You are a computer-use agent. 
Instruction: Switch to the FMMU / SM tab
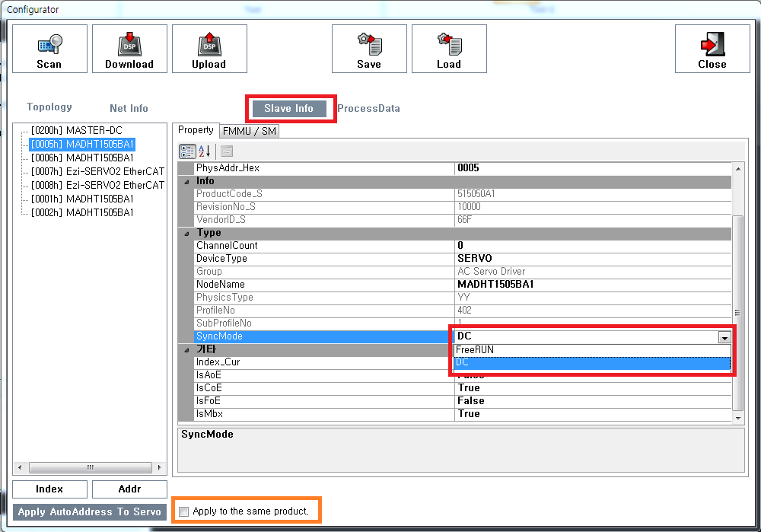(249, 132)
